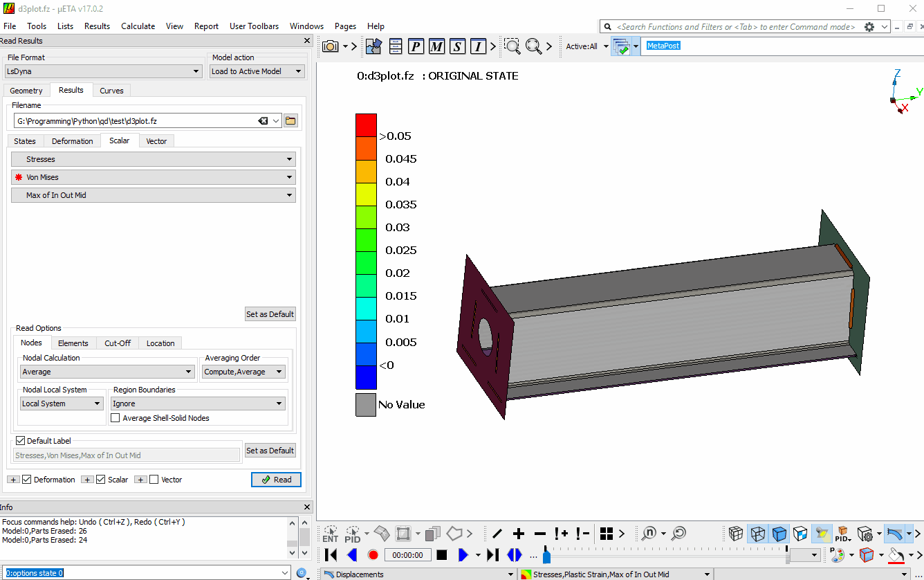This screenshot has width=924, height=580.
Task: Open the Calculate menu
Action: pos(138,26)
